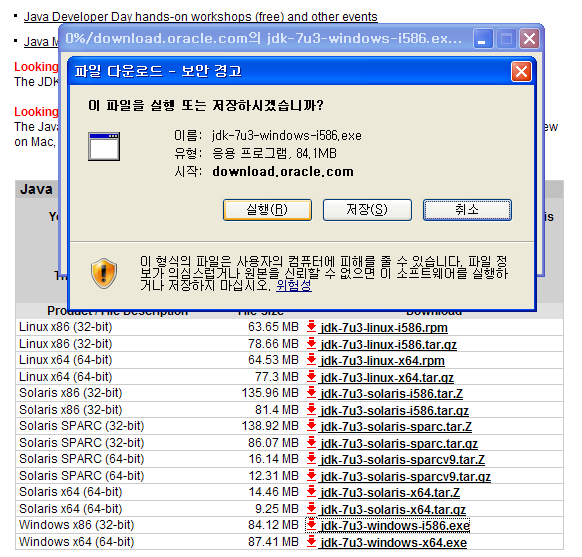Download jdk-7u3-windows-i586.exe from table
Image resolution: width=582 pixels, height=557 pixels.
point(395,526)
